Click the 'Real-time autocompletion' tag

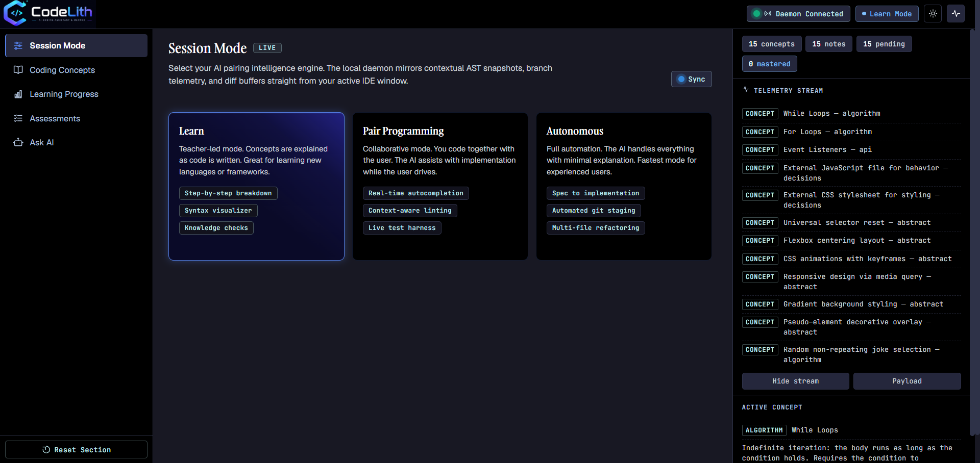point(416,193)
